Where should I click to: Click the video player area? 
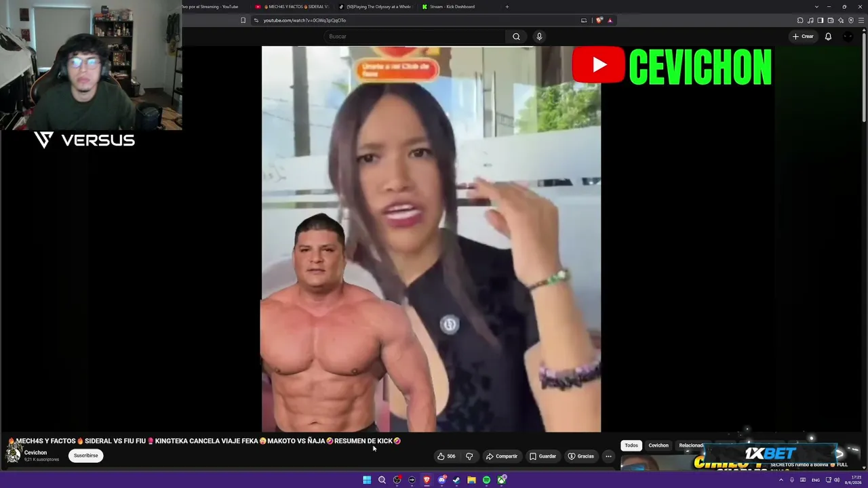pos(431,239)
